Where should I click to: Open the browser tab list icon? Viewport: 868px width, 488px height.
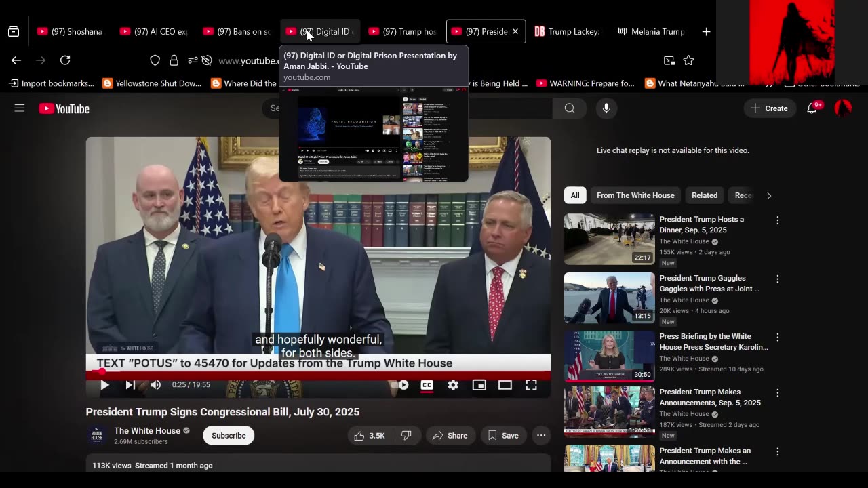click(14, 31)
